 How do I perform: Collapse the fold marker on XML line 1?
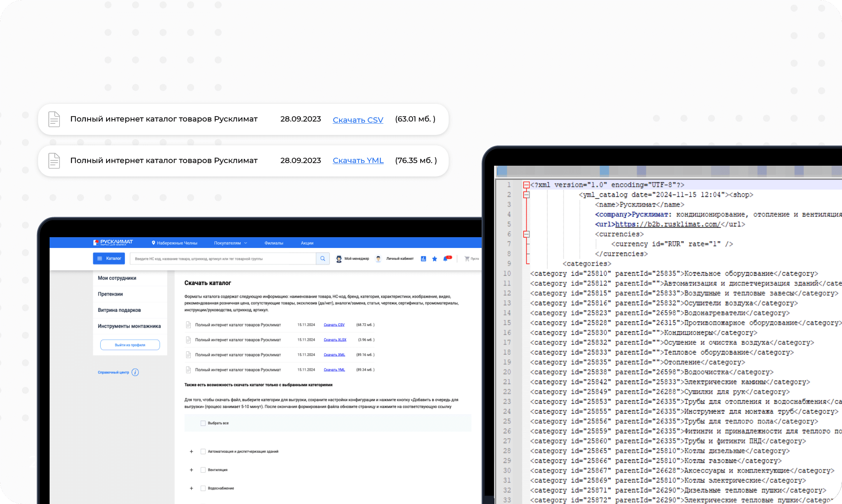(526, 185)
